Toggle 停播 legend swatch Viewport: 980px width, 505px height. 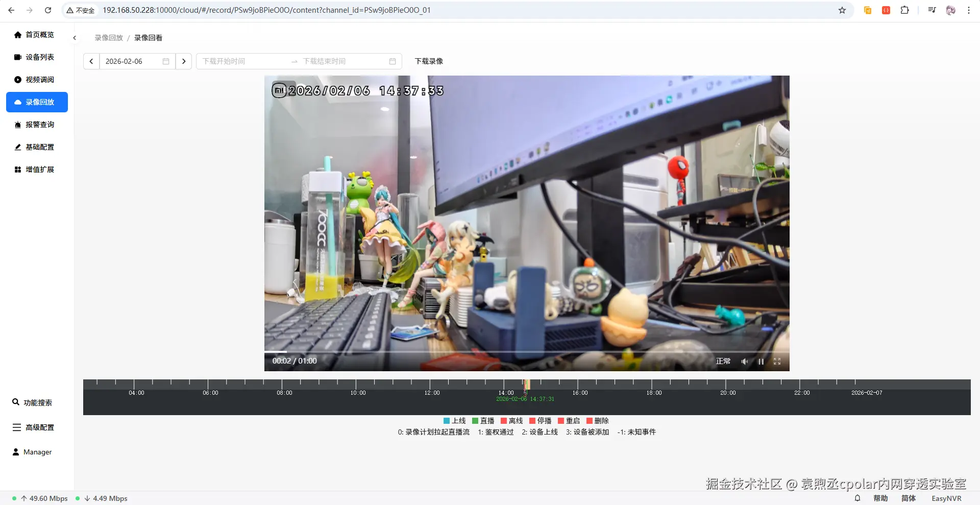click(532, 421)
